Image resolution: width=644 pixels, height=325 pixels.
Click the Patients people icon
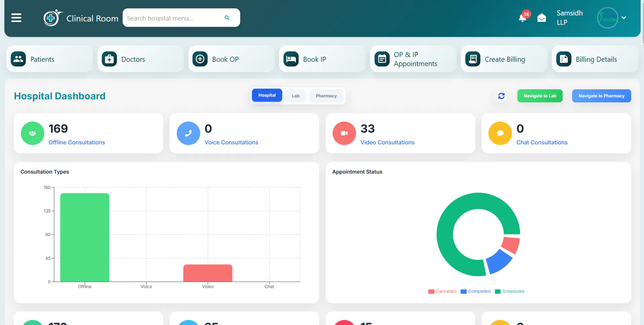tap(18, 59)
